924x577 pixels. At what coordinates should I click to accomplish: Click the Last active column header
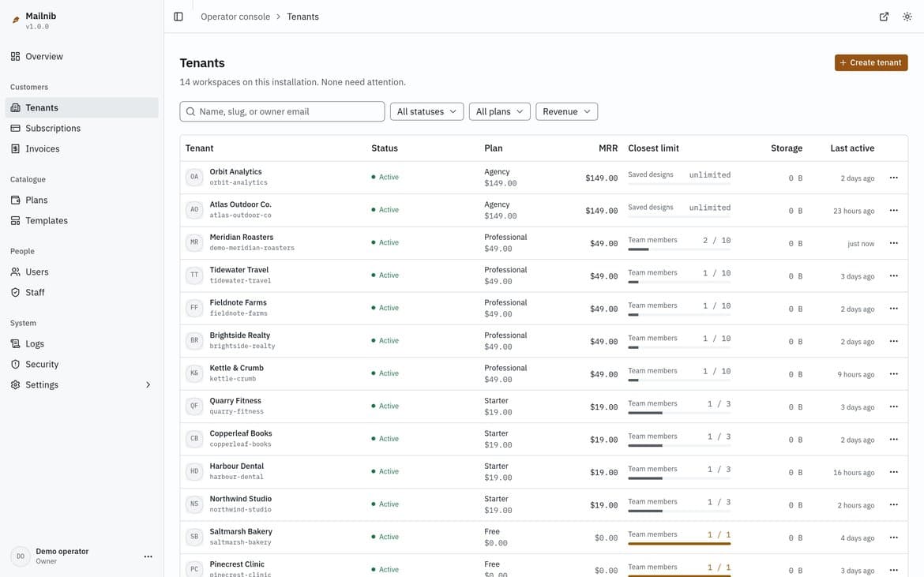click(x=852, y=148)
